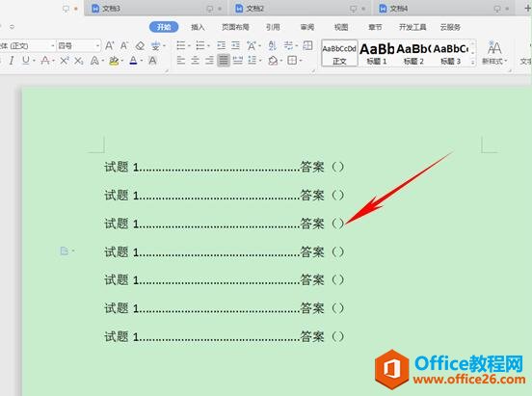Click the shading paint bucket icon
The width and height of the screenshot is (532, 396).
273,61
